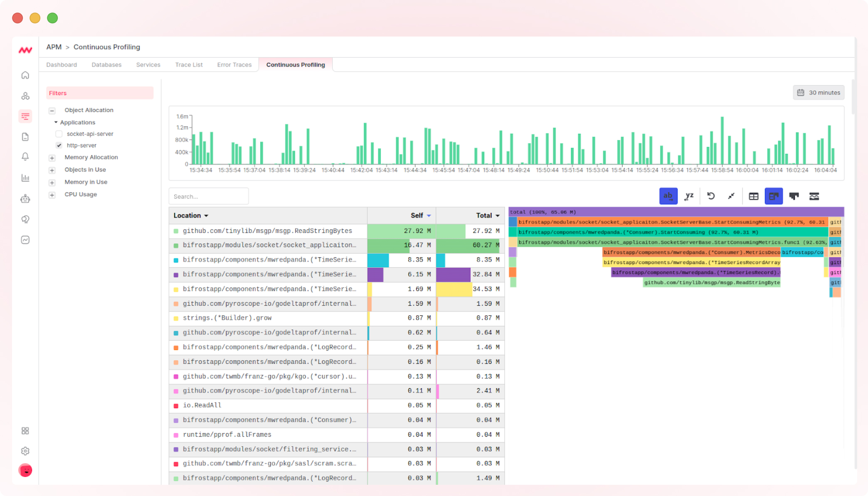This screenshot has height=496, width=868.
Task: Uncheck the http-server application checkbox
Action: [x=59, y=145]
